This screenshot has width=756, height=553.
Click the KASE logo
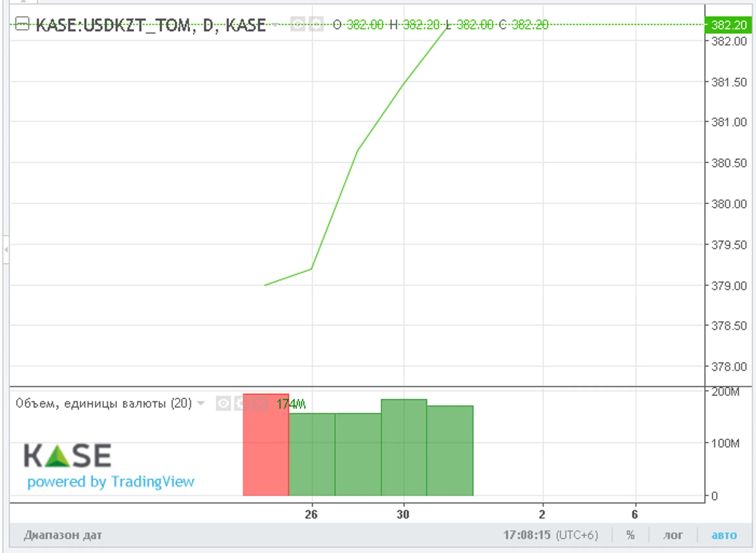(x=68, y=456)
